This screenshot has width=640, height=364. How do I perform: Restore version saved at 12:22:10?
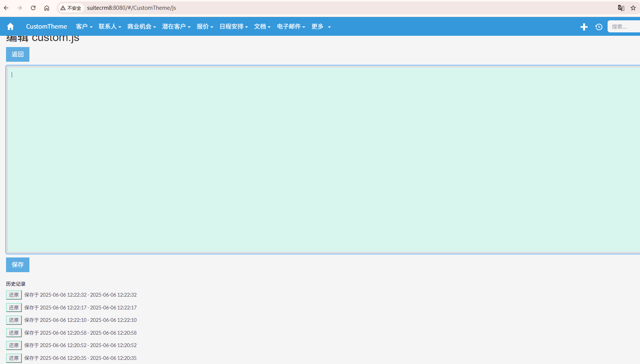pos(14,320)
